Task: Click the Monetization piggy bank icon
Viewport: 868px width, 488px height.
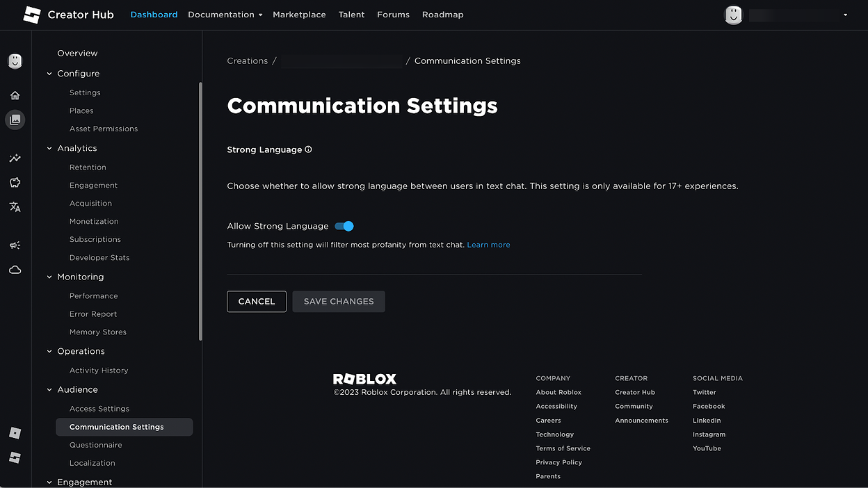Action: 15,182
